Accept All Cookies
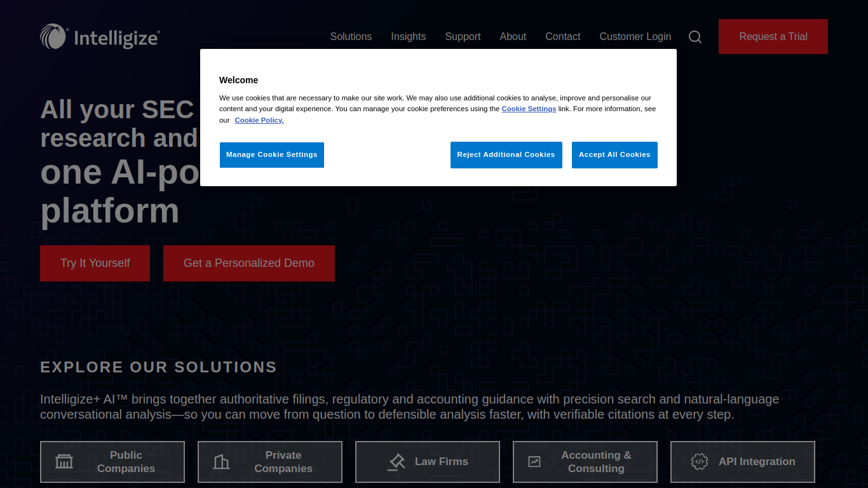 pyautogui.click(x=614, y=155)
